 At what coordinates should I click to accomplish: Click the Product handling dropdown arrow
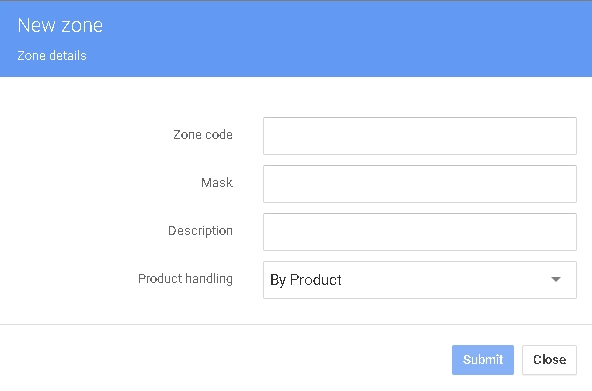tap(555, 279)
